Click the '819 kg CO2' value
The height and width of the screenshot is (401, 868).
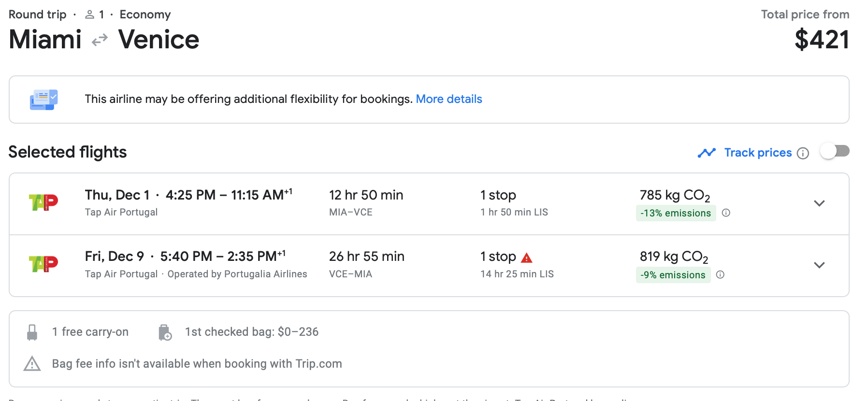coord(674,257)
